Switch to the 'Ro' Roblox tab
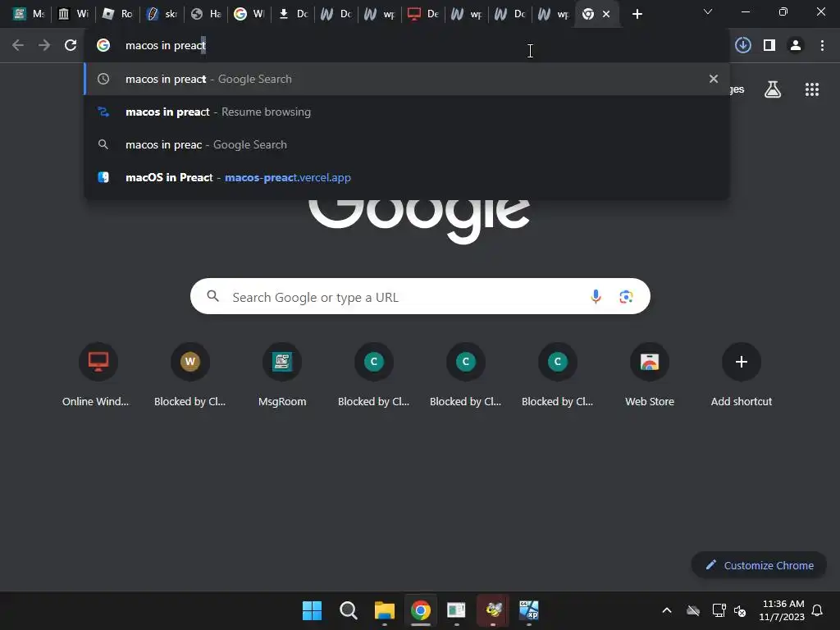The image size is (840, 630). tap(117, 14)
